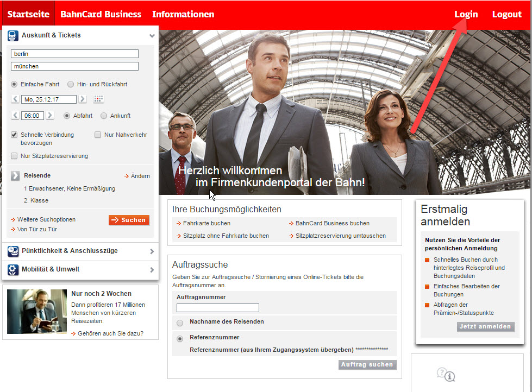Click the 2. Klasse text
Screen dimensions: 532x392
pyautogui.click(x=36, y=200)
